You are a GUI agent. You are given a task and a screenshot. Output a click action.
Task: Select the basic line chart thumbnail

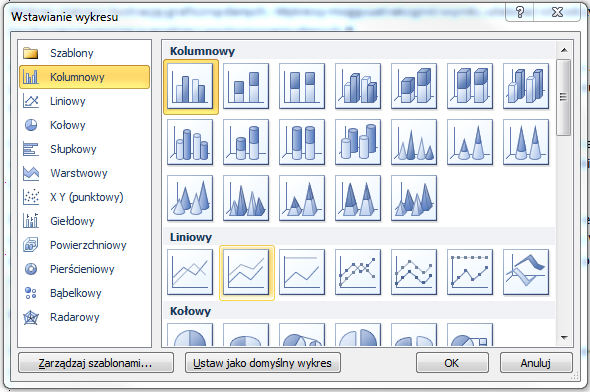190,272
